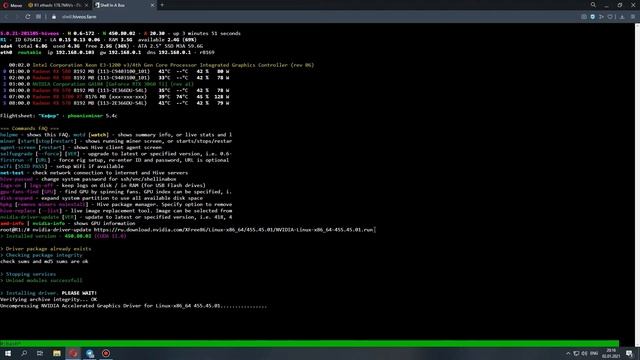Screen dimensions: 640x360
Task: Show hidden system tray icons
Action: [x=568, y=353]
